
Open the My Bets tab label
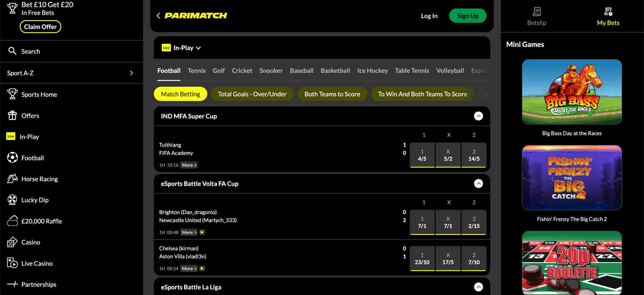(x=608, y=23)
